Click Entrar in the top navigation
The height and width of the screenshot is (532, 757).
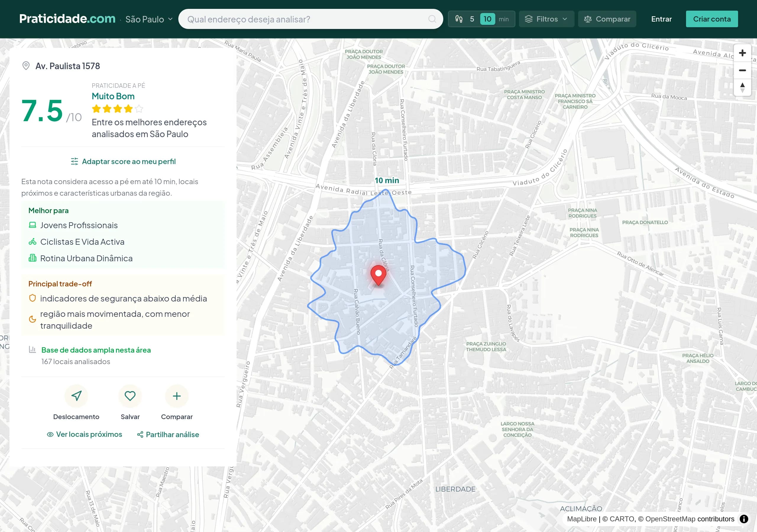pos(661,19)
